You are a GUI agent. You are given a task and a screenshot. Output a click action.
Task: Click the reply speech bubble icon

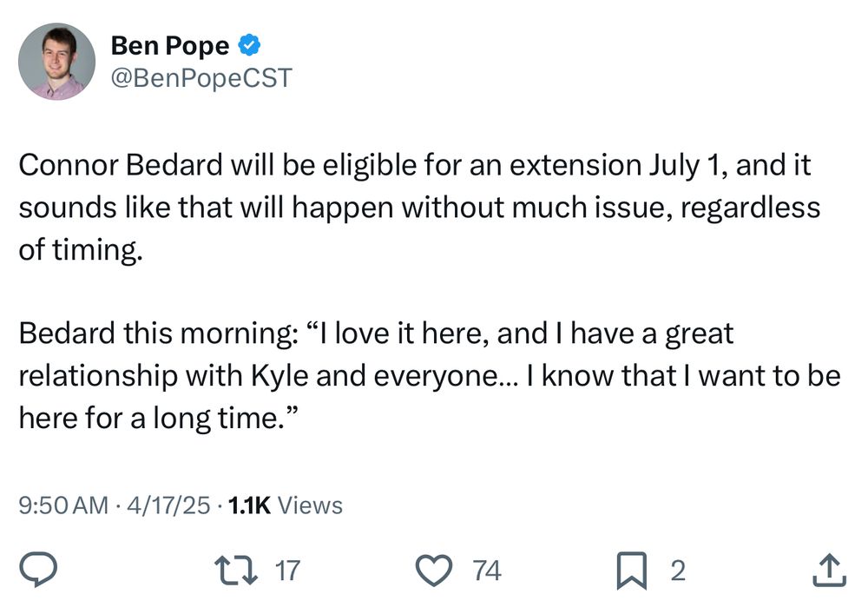pos(40,571)
